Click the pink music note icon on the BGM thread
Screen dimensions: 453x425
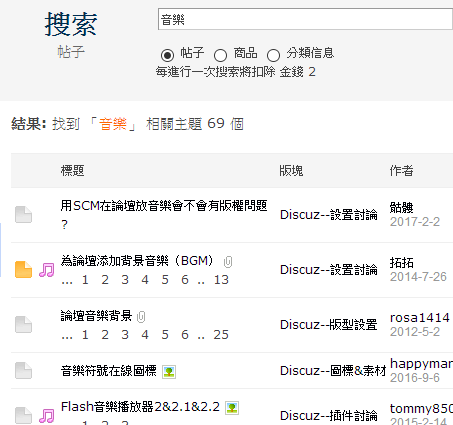click(x=47, y=270)
